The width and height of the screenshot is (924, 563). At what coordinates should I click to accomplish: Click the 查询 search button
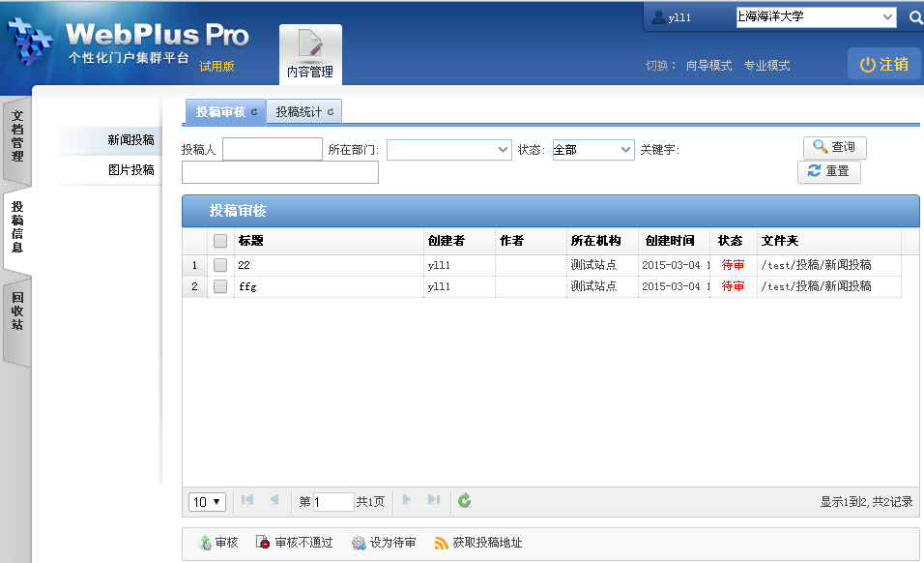pos(834,147)
